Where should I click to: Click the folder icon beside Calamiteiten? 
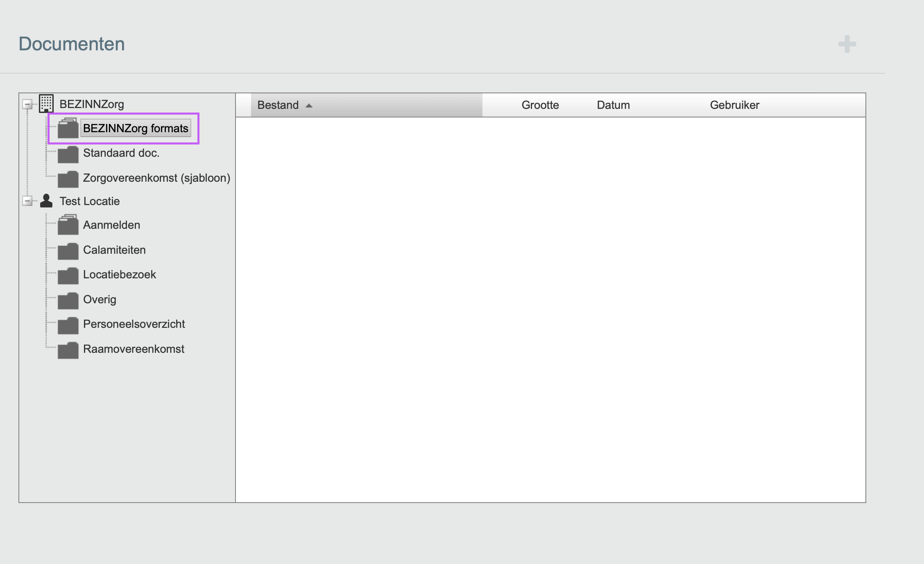[x=68, y=251]
